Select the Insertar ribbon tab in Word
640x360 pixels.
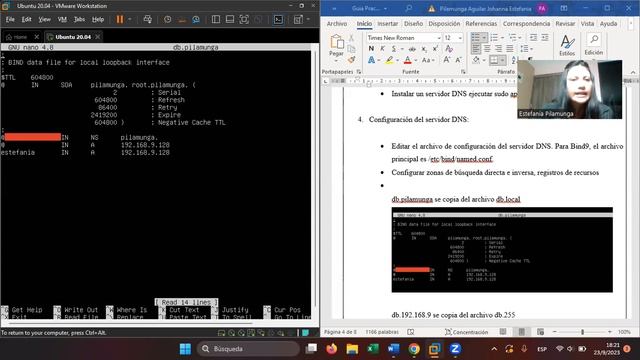(x=387, y=24)
